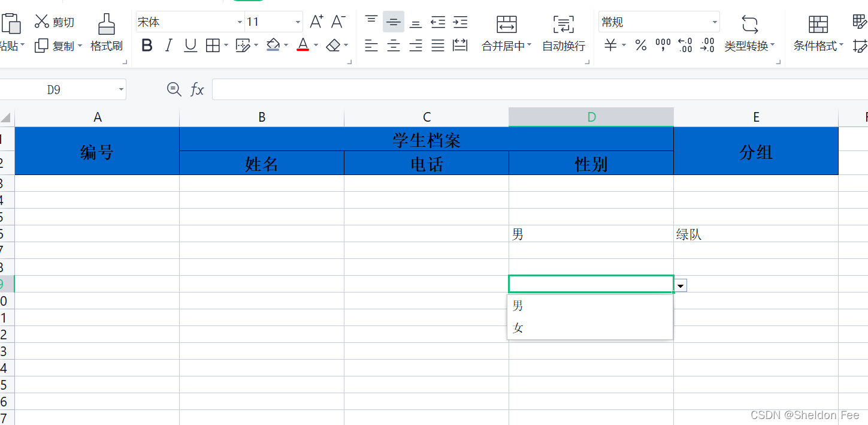Open the Name Box dropdown arrow

point(122,90)
